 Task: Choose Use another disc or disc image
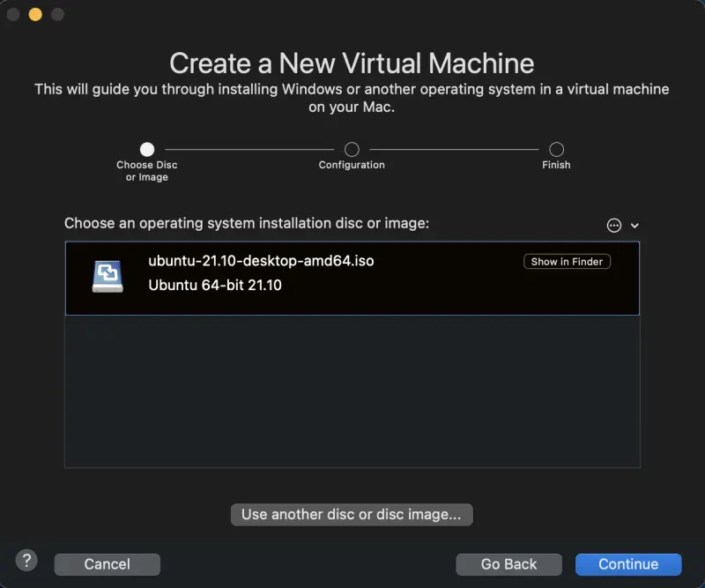click(352, 514)
